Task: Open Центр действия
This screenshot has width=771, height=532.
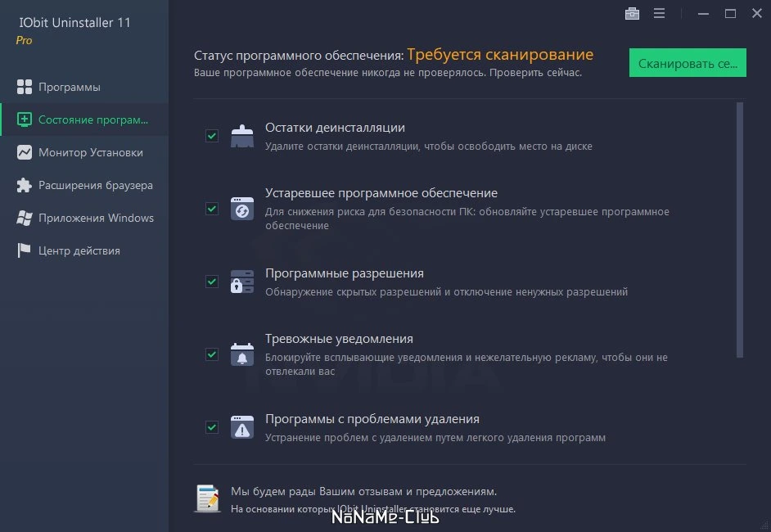Action: click(84, 250)
